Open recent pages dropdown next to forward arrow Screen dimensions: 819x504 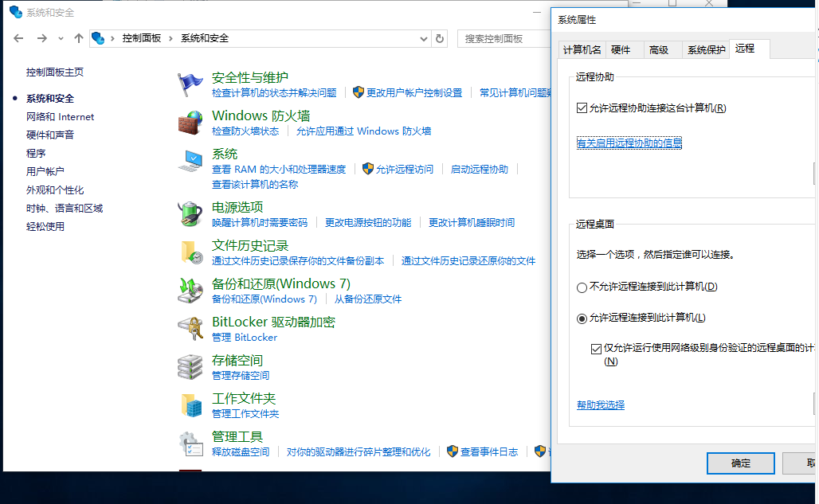click(x=60, y=37)
